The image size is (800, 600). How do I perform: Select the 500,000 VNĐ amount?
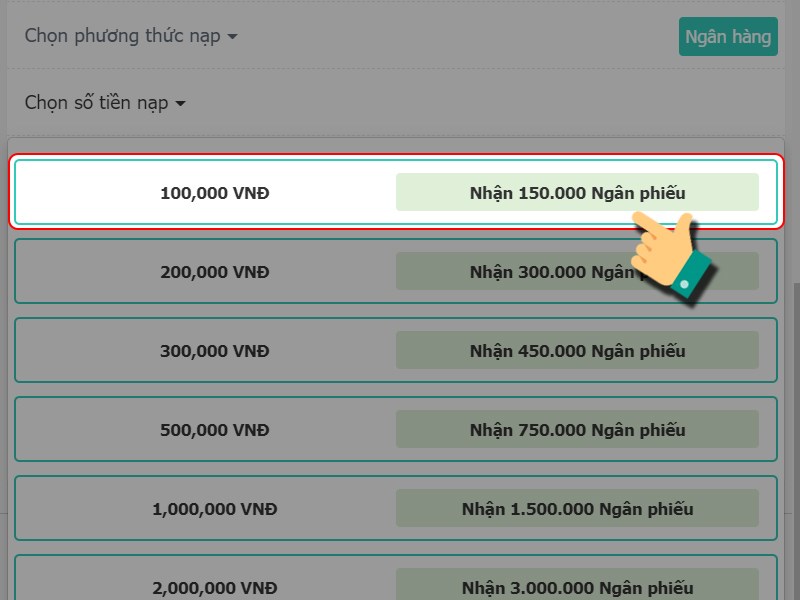[214, 429]
